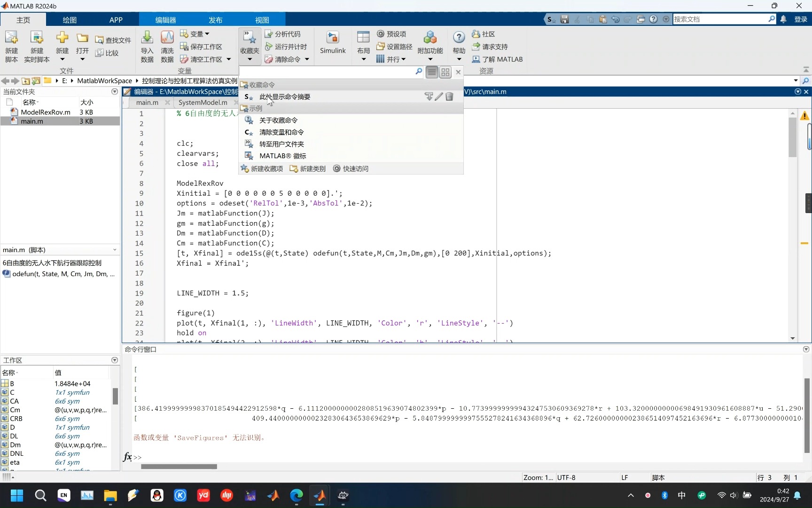Open Analyze Code (分析代码)
The width and height of the screenshot is (812, 508).
click(x=283, y=34)
